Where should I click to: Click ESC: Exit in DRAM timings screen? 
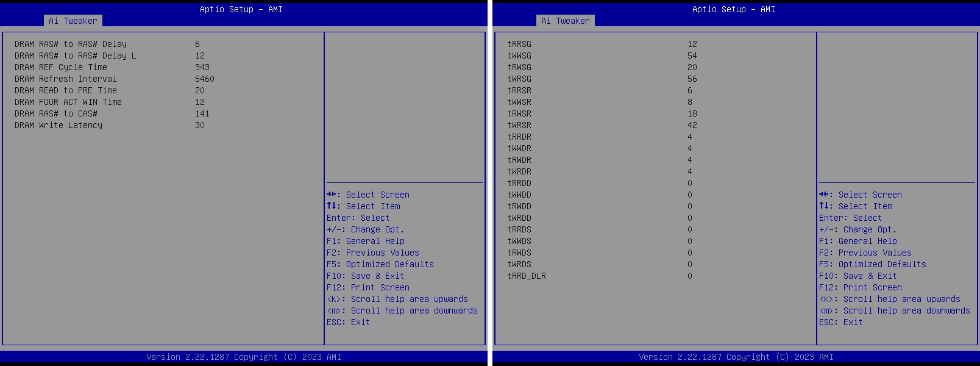349,322
